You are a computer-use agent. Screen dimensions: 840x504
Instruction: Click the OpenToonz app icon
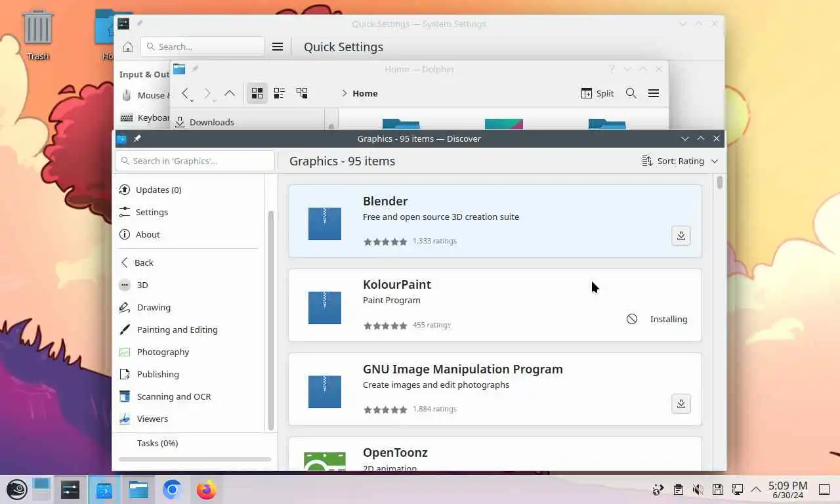(x=325, y=461)
